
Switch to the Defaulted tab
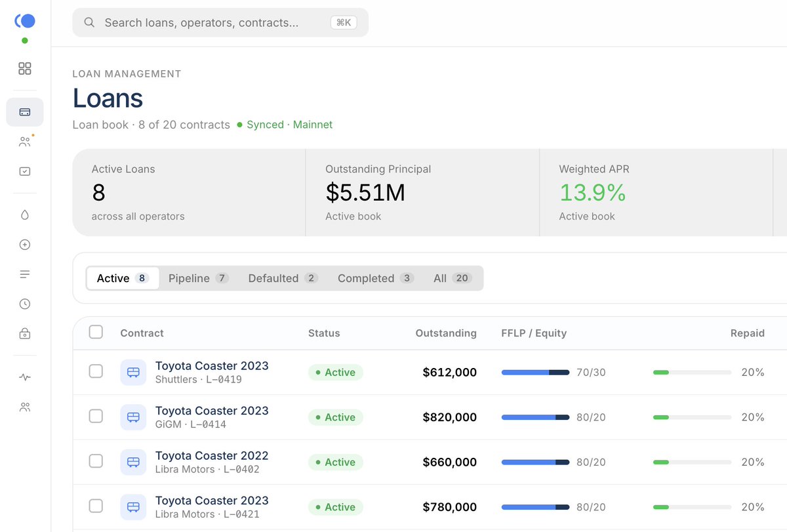point(283,278)
